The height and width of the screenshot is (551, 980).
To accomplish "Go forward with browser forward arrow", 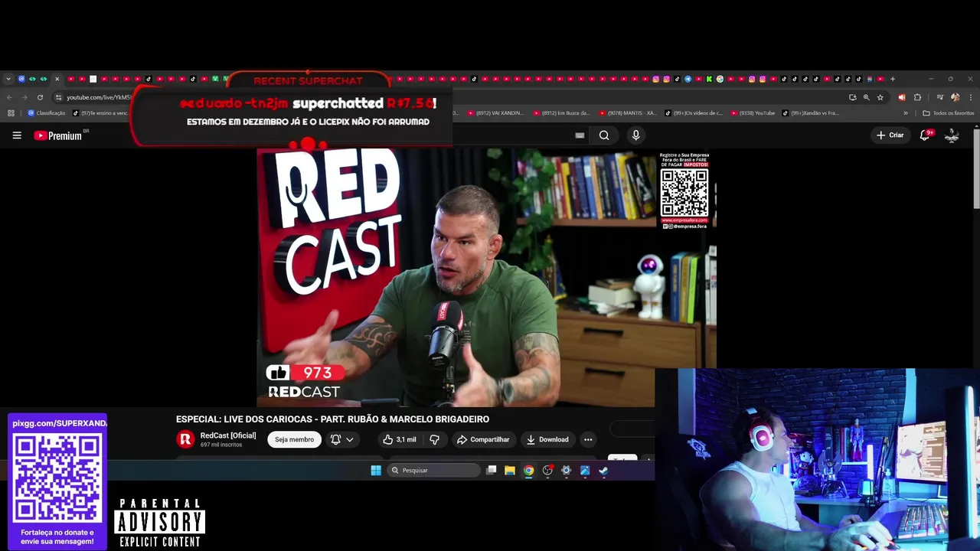I will coord(24,97).
